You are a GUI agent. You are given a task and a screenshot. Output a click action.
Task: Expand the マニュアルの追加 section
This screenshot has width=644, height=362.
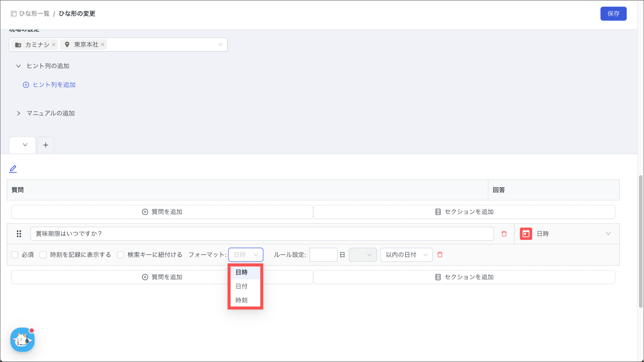(x=19, y=113)
